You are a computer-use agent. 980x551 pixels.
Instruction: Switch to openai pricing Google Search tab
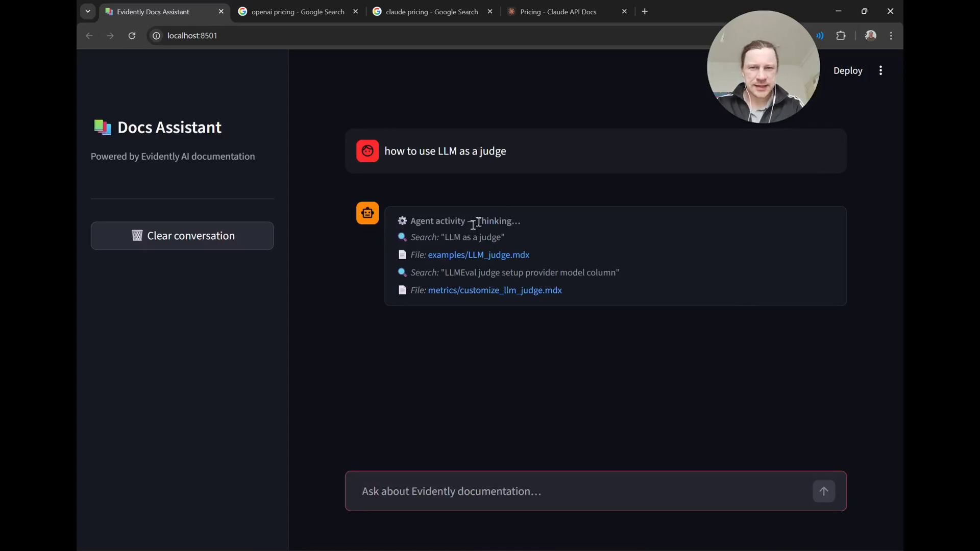click(299, 11)
